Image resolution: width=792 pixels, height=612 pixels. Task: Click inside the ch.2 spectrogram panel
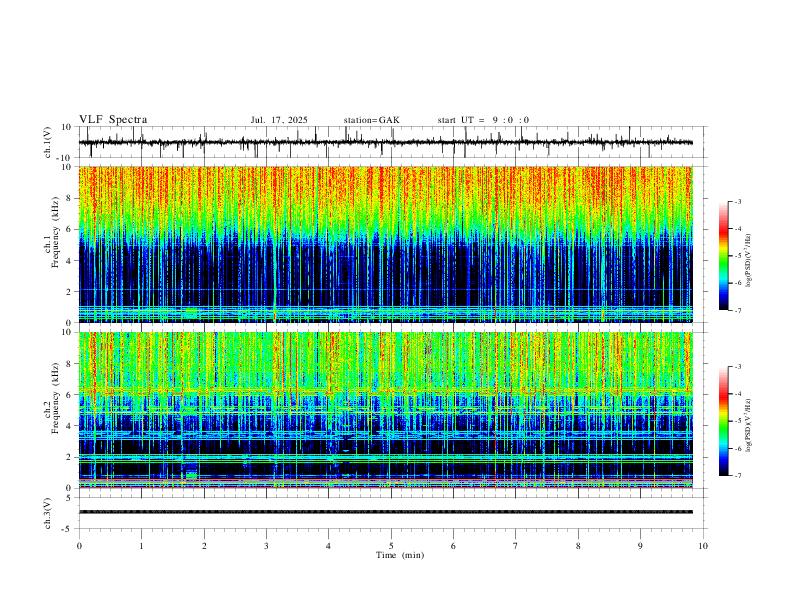click(385, 410)
